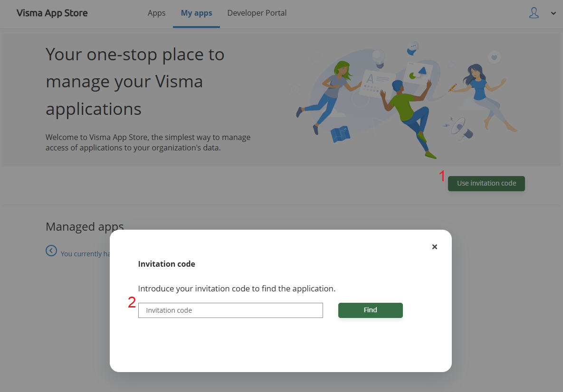Click the circled back arrow under Managed apps

pyautogui.click(x=51, y=251)
